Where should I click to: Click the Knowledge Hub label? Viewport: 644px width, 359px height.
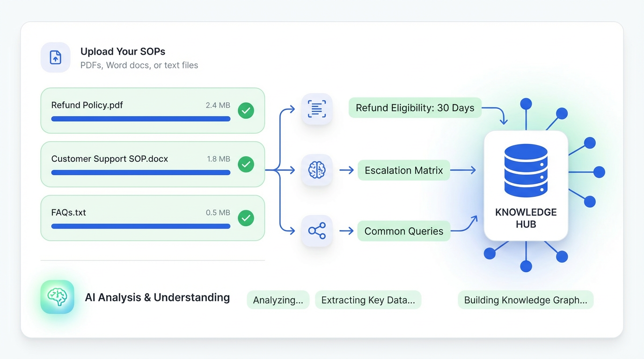[526, 218]
